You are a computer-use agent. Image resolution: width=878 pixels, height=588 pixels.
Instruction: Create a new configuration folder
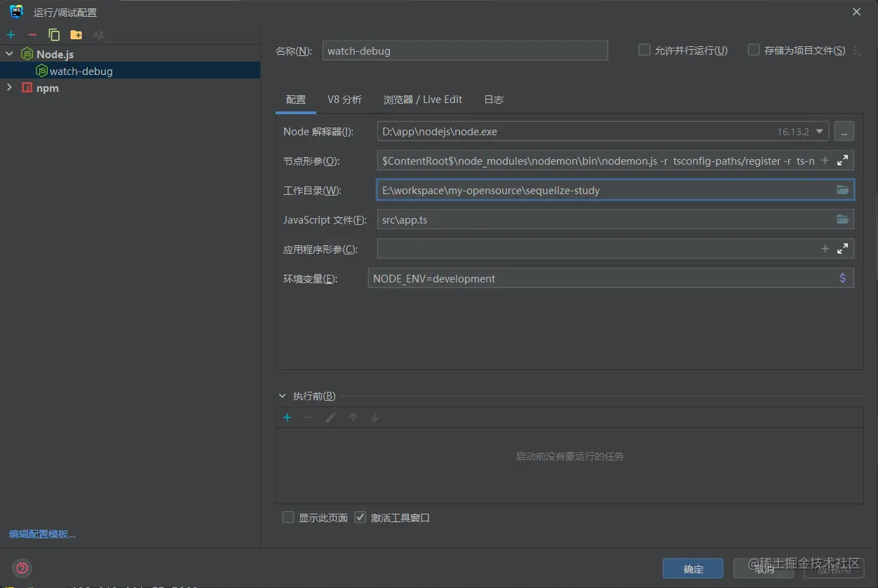tap(76, 34)
